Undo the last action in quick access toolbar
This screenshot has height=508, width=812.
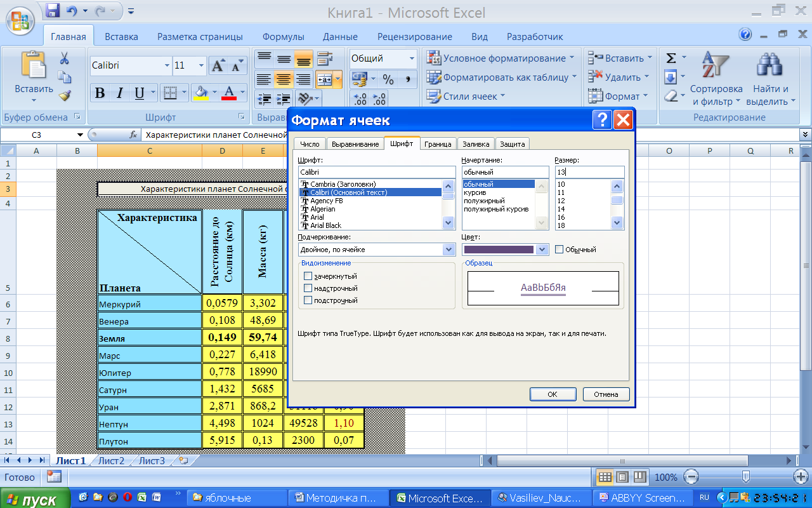click(72, 11)
